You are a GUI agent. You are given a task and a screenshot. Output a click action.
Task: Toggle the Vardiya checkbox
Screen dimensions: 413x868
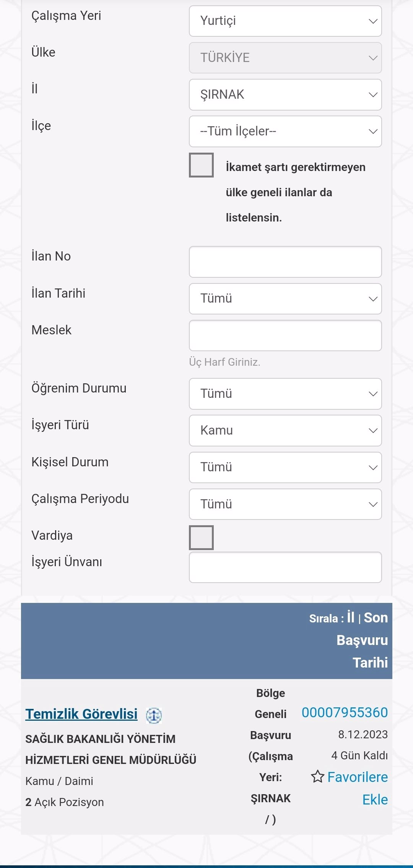point(201,537)
